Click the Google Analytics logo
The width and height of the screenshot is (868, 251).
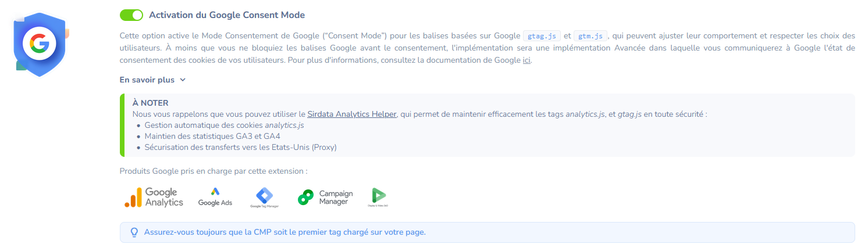(154, 197)
